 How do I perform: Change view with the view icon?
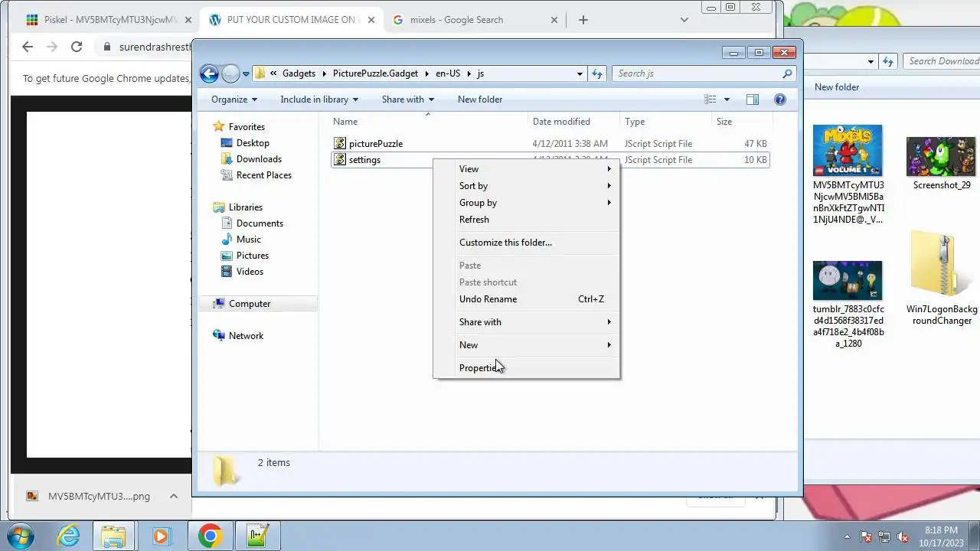(710, 99)
